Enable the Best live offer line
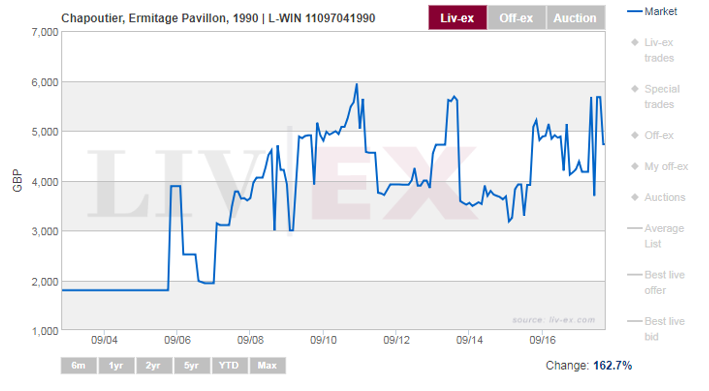 [656, 283]
